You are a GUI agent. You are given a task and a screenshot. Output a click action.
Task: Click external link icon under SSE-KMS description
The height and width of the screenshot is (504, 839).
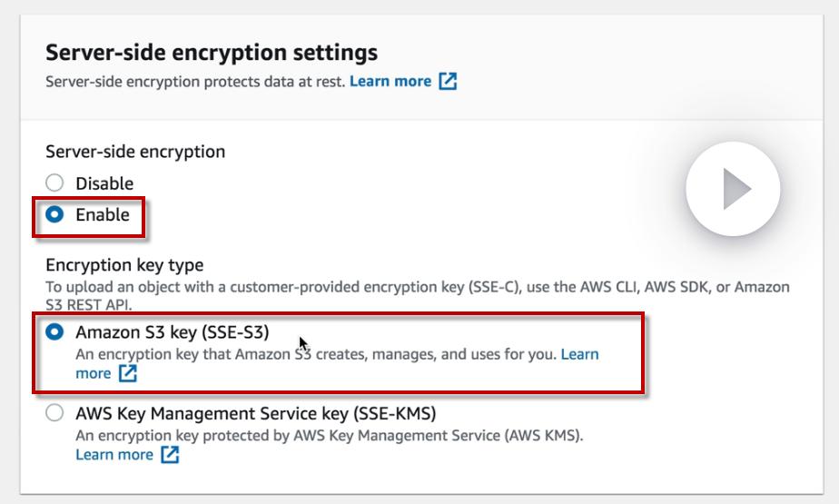(170, 455)
